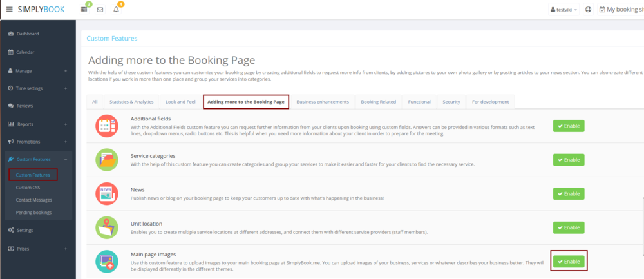Click the globe language icon

point(588,10)
